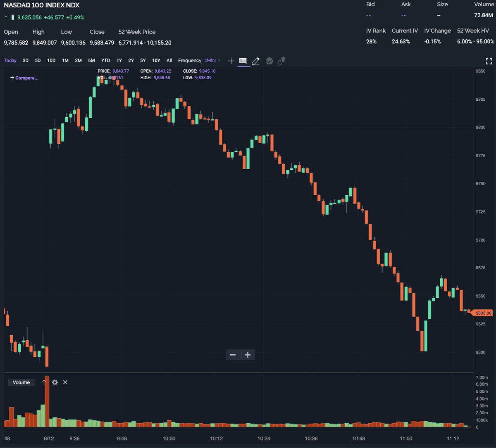Select the pencil drawing tool

tap(255, 61)
